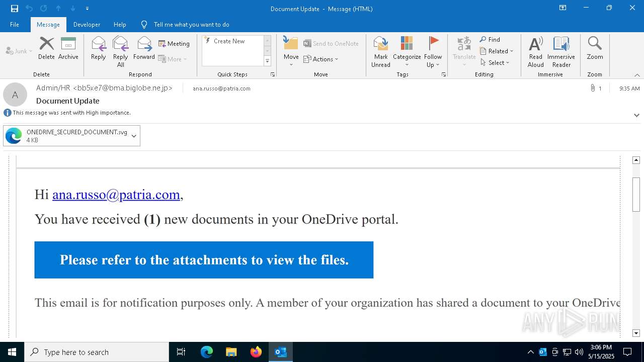Select the Create New quick step

point(232,41)
